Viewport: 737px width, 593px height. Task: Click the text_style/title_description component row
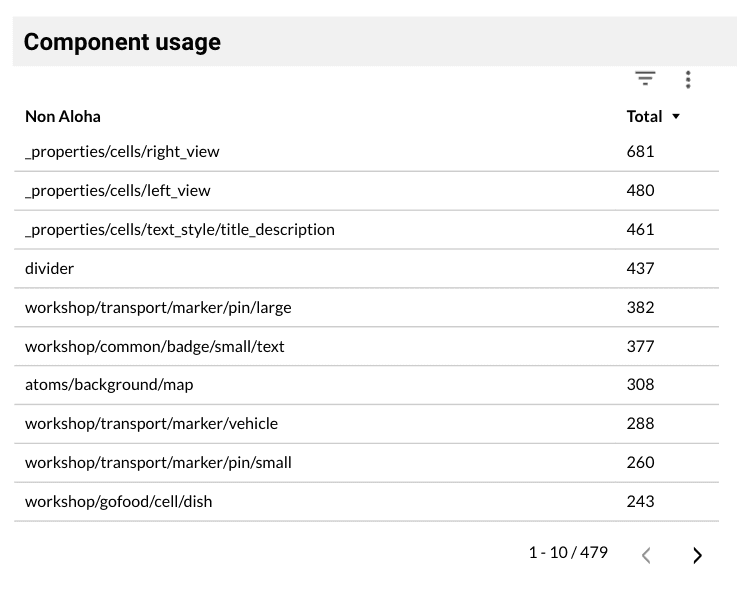pos(180,229)
